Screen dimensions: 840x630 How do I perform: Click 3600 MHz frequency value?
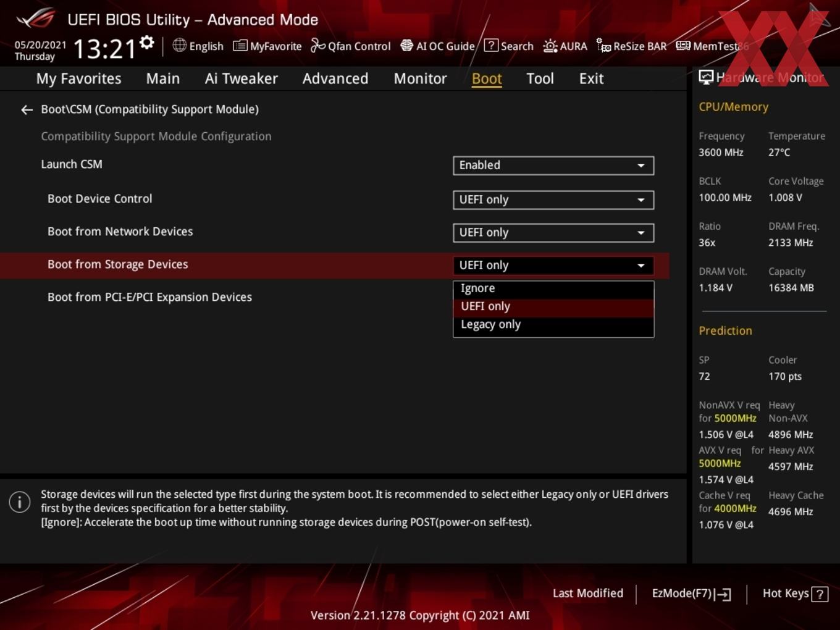(x=721, y=153)
